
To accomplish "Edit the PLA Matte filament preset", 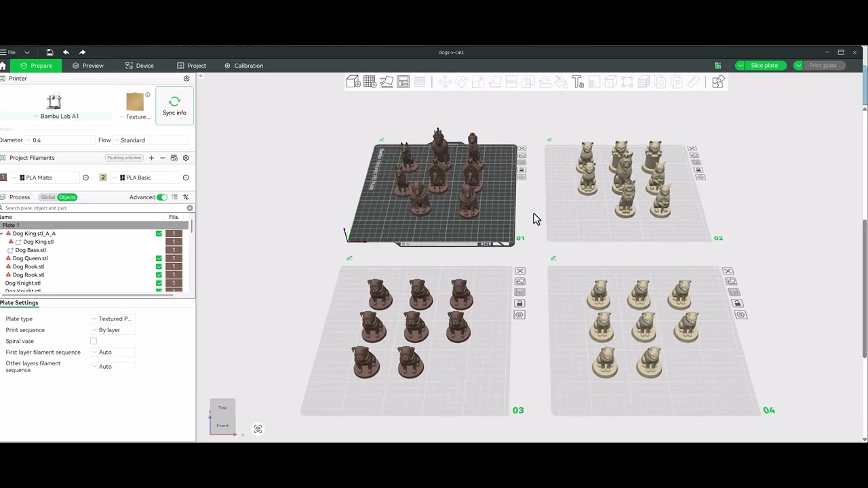I will (85, 178).
